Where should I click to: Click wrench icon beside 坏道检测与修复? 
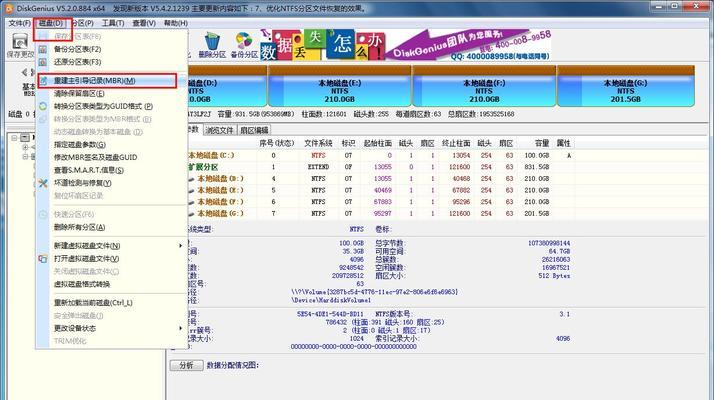point(43,183)
